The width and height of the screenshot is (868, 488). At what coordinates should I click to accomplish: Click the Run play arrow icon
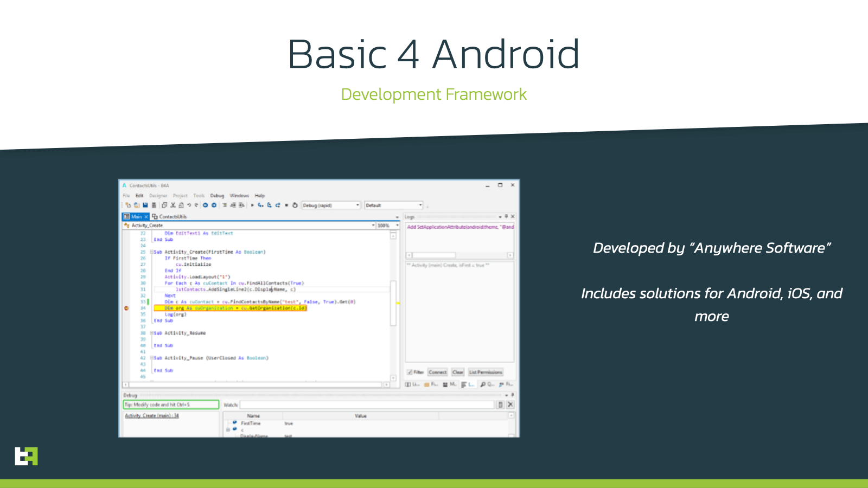[252, 205]
